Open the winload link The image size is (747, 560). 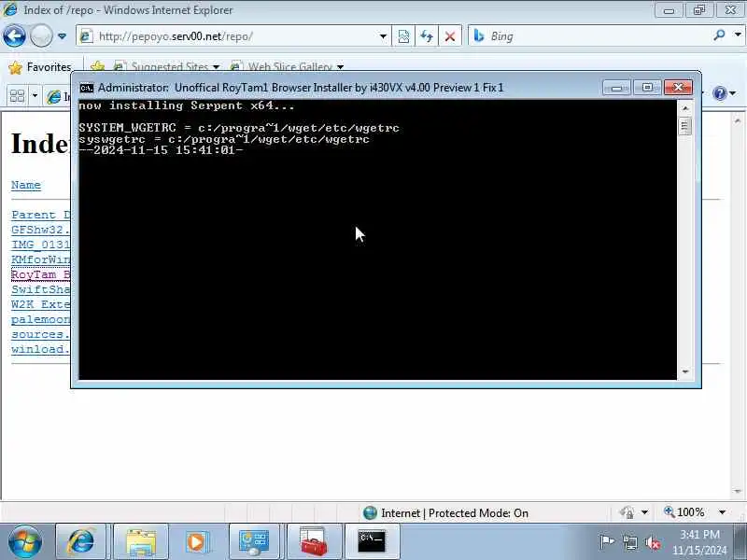point(40,349)
